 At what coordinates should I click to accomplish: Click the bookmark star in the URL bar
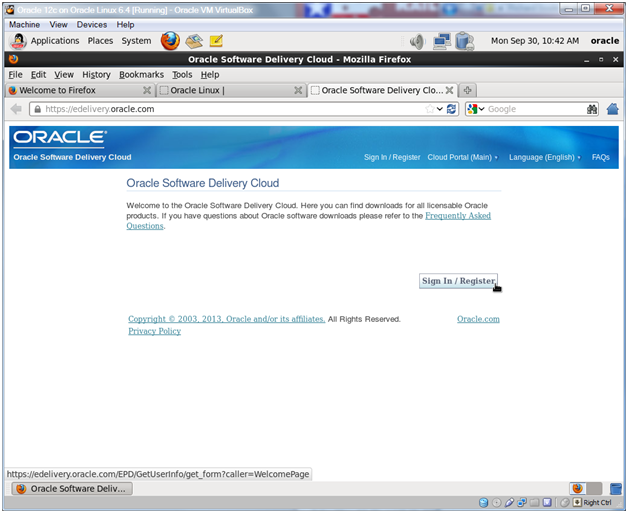click(x=429, y=109)
